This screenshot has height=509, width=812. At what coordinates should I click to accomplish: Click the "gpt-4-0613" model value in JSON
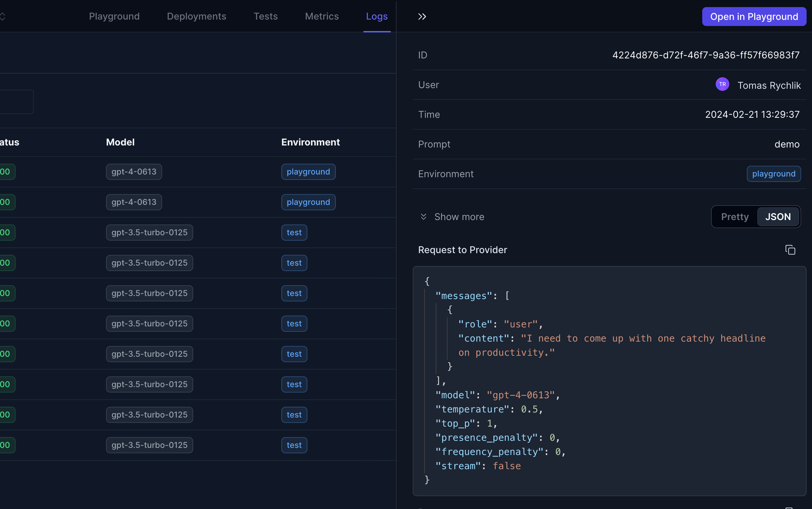point(520,395)
